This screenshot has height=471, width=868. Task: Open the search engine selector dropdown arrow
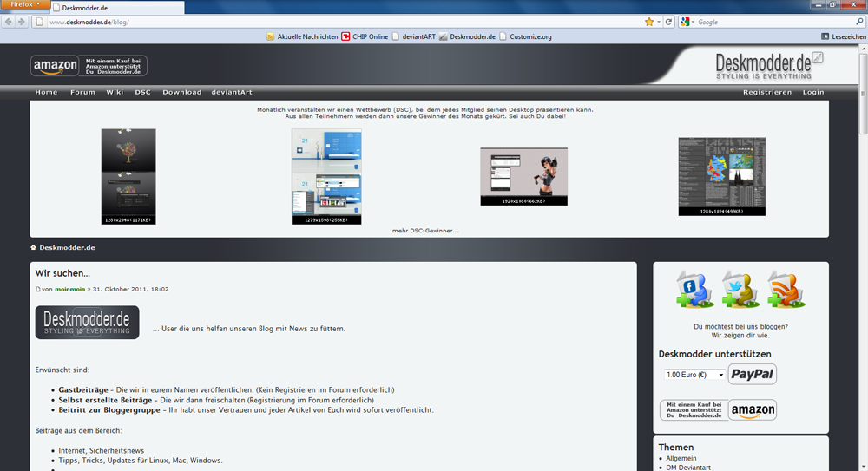693,23
